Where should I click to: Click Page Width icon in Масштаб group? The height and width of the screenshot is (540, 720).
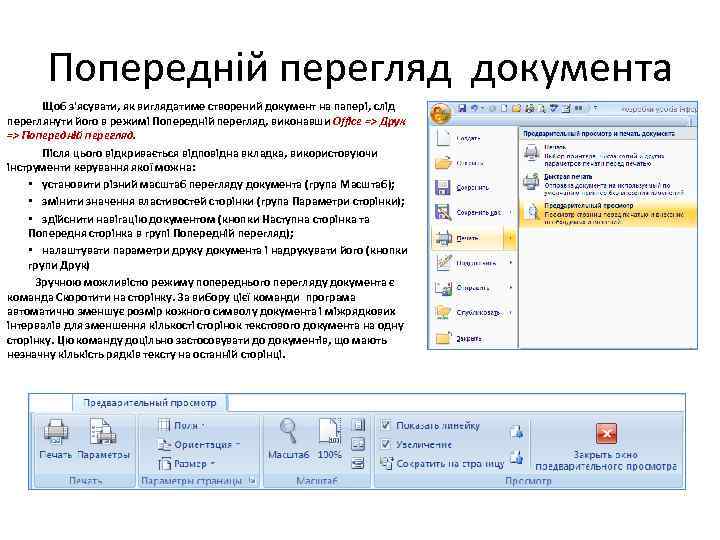[x=358, y=463]
